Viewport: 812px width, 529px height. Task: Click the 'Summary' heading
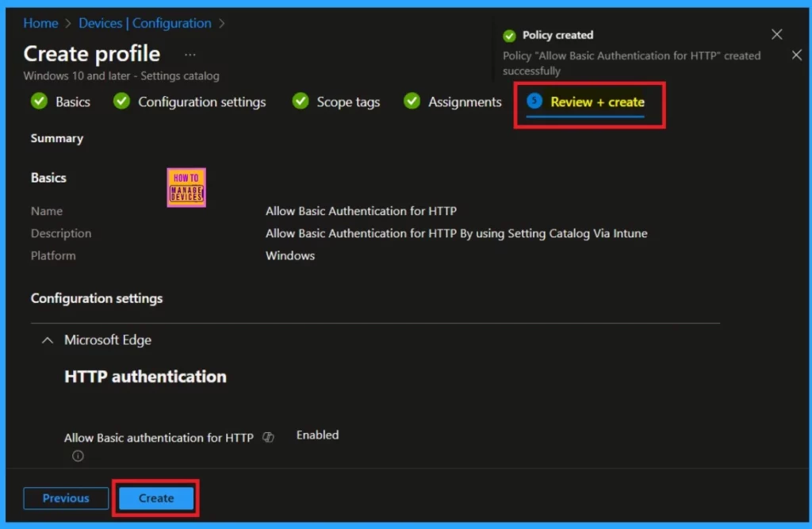57,138
